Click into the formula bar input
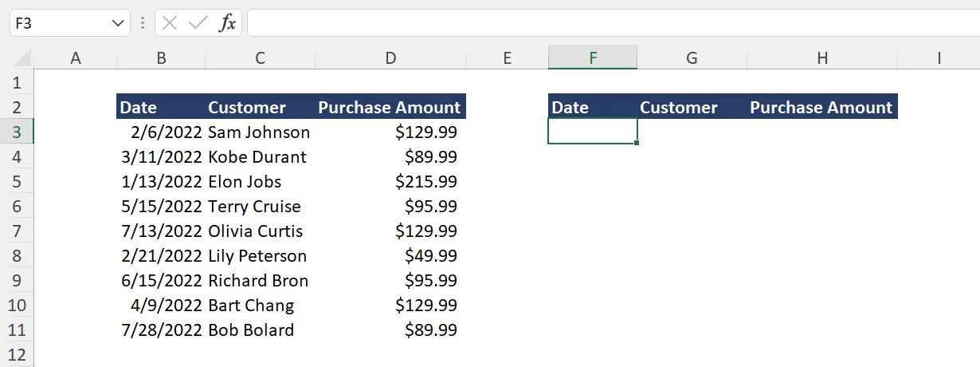The width and height of the screenshot is (980, 367). tap(606, 23)
